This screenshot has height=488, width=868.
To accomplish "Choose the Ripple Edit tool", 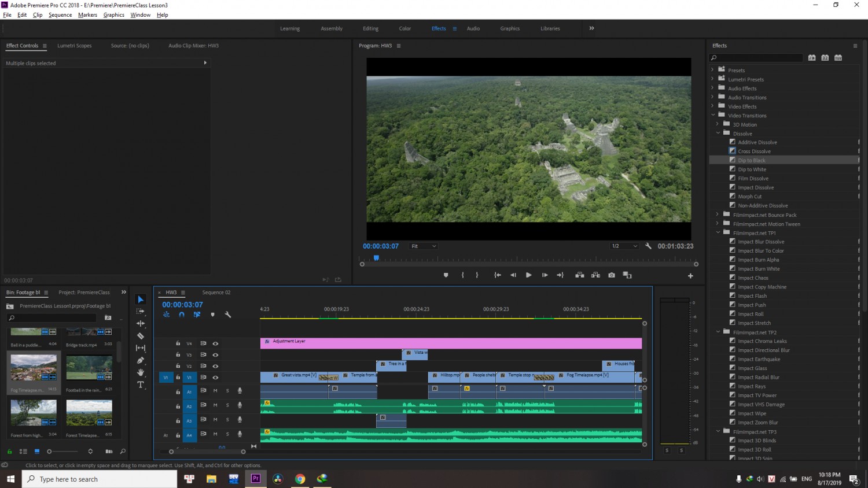I will pos(141,324).
